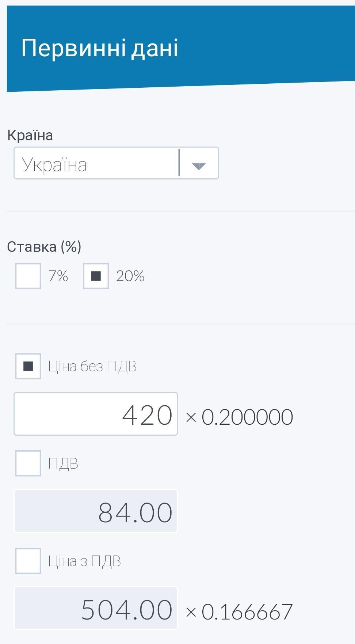Click the 20% rate label
The height and width of the screenshot is (644, 355).
click(130, 276)
